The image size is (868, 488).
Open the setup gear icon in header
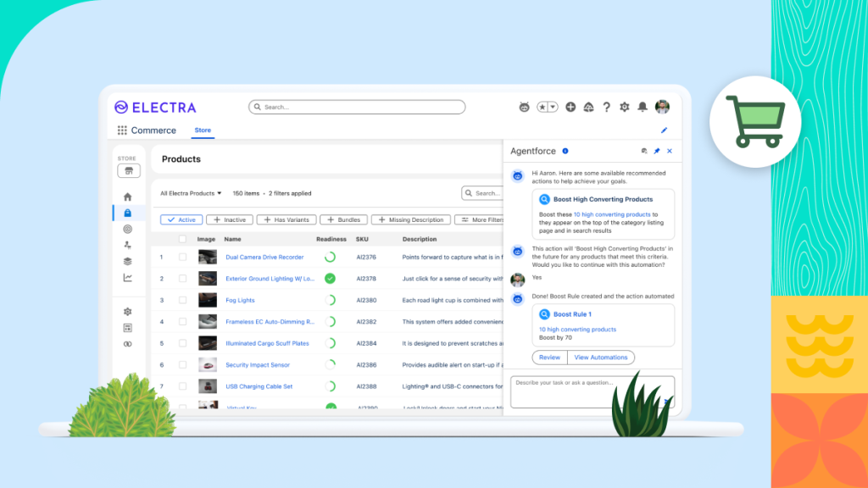(625, 107)
